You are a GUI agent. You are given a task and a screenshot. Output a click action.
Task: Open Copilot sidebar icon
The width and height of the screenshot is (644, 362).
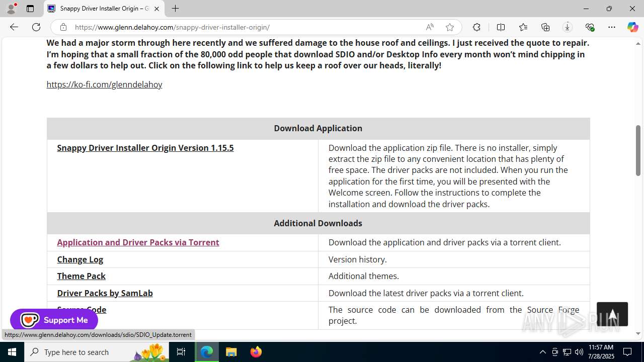point(632,27)
